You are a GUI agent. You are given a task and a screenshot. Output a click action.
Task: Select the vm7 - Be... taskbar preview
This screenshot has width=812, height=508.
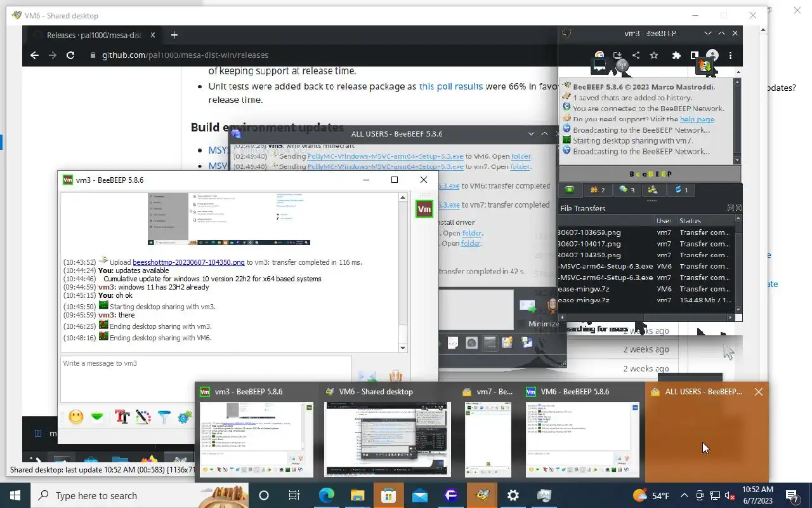[488, 431]
